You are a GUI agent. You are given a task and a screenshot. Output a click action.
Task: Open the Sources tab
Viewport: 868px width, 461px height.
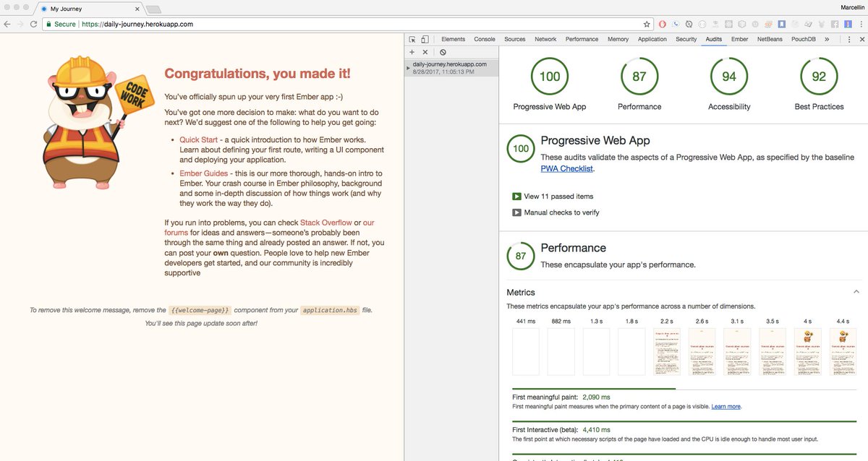pyautogui.click(x=515, y=39)
